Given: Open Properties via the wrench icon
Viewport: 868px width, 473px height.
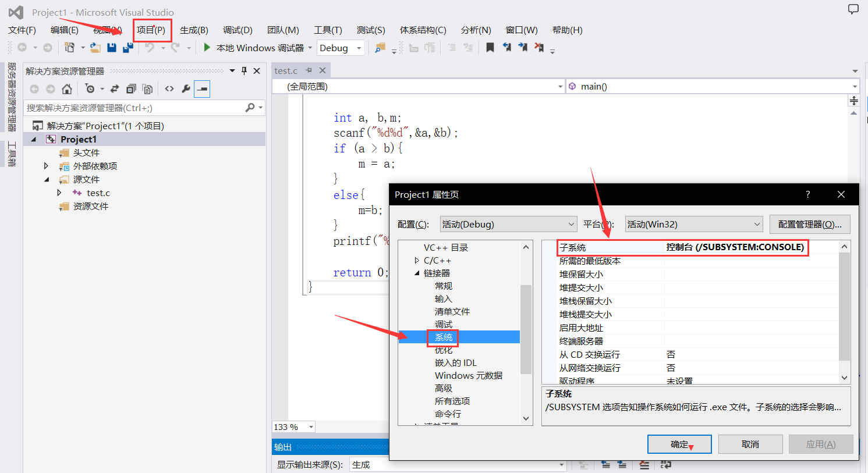Looking at the screenshot, I should tap(186, 89).
